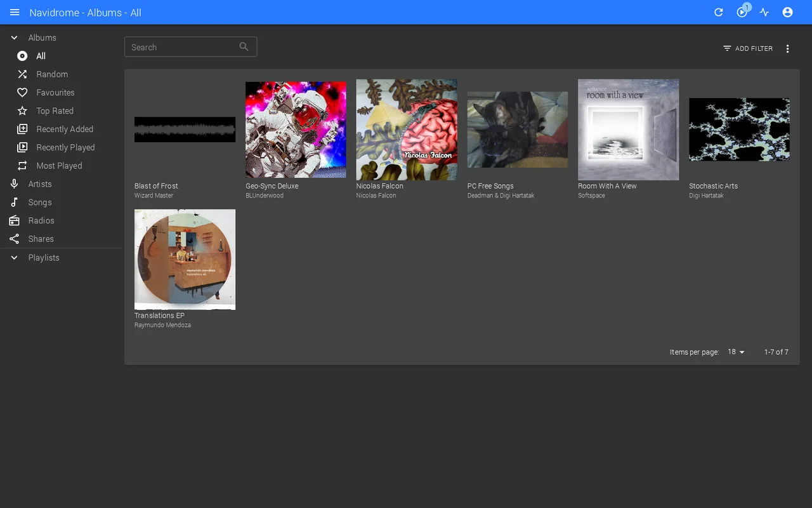
Task: Open album title link Blast of Frost
Action: (156, 186)
